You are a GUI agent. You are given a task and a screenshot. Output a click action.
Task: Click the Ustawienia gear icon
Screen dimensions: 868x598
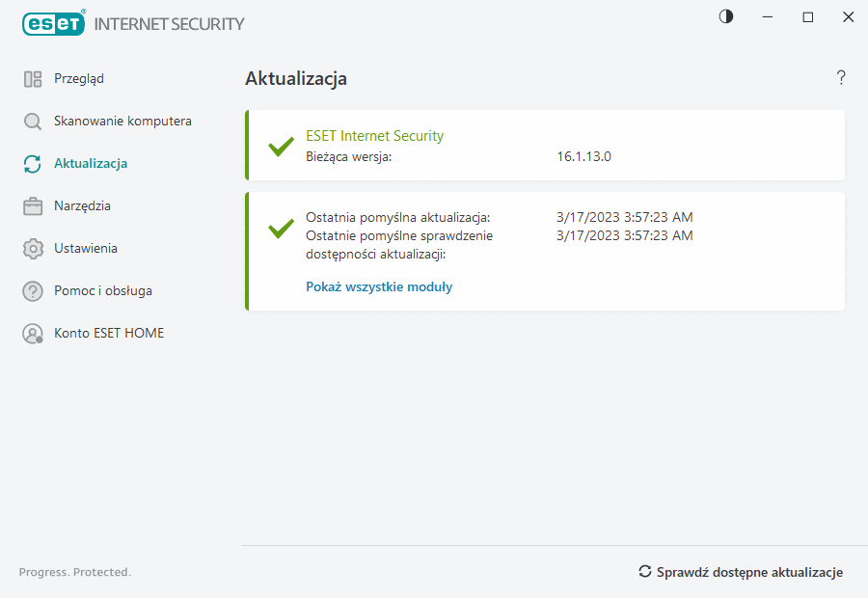point(33,249)
